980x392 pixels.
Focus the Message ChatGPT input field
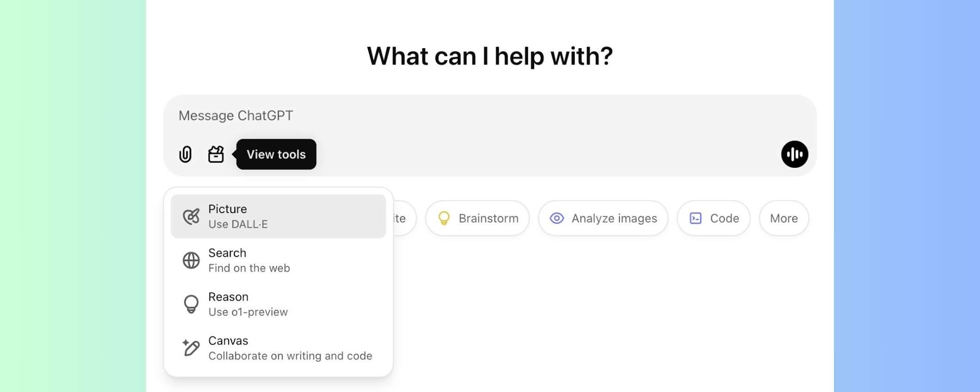click(x=462, y=116)
